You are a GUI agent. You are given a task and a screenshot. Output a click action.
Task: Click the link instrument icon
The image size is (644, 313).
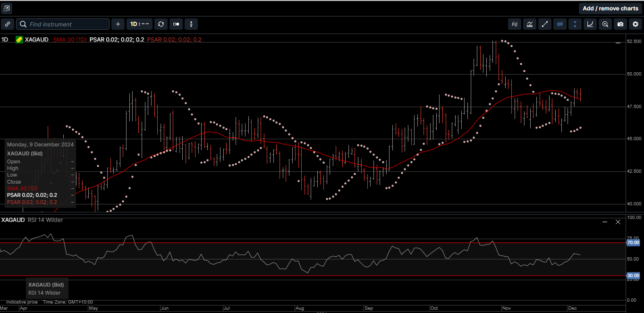click(7, 24)
